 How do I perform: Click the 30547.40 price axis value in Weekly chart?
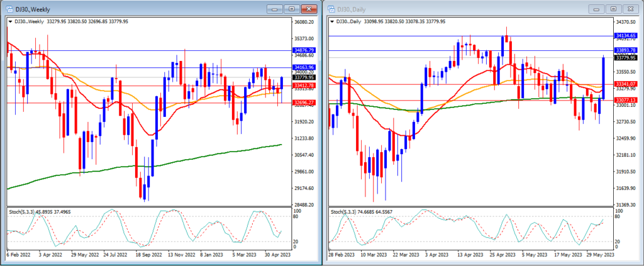coord(304,155)
